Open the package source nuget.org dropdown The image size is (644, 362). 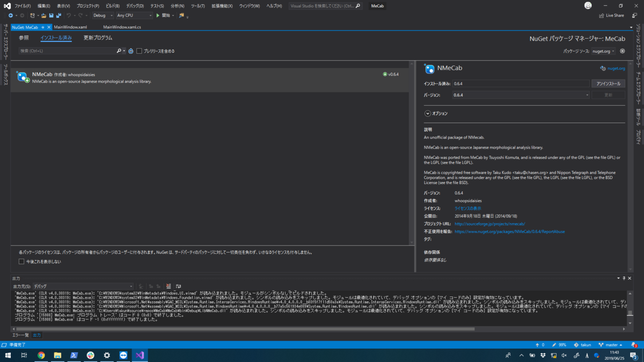tap(603, 51)
